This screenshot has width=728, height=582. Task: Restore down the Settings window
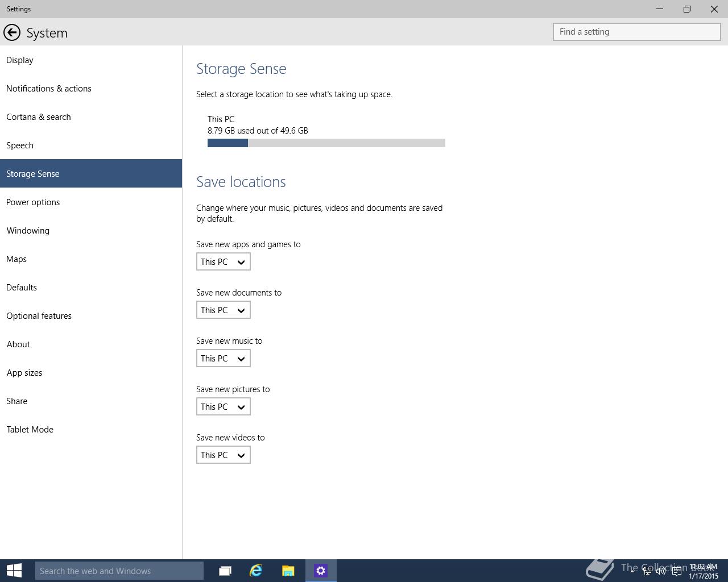(687, 9)
